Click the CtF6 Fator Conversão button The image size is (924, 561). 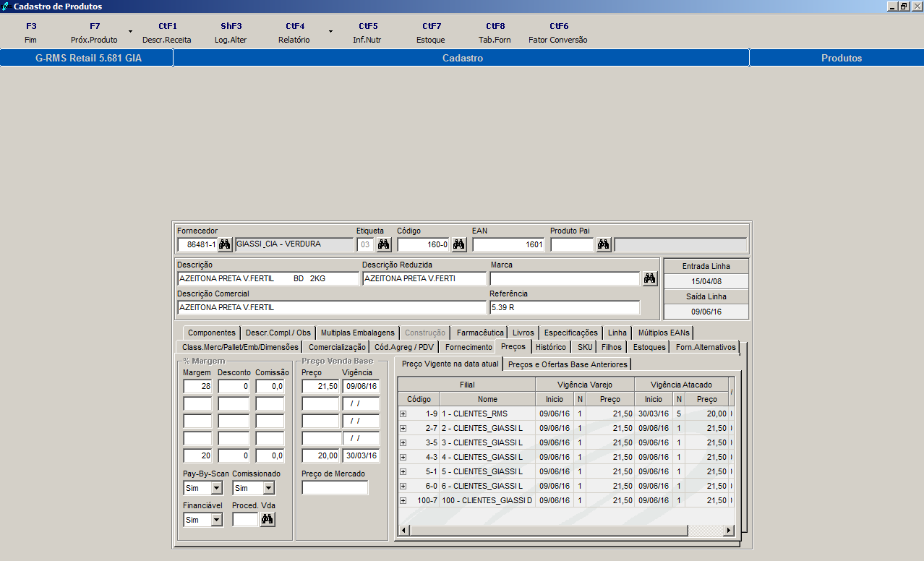pyautogui.click(x=557, y=33)
